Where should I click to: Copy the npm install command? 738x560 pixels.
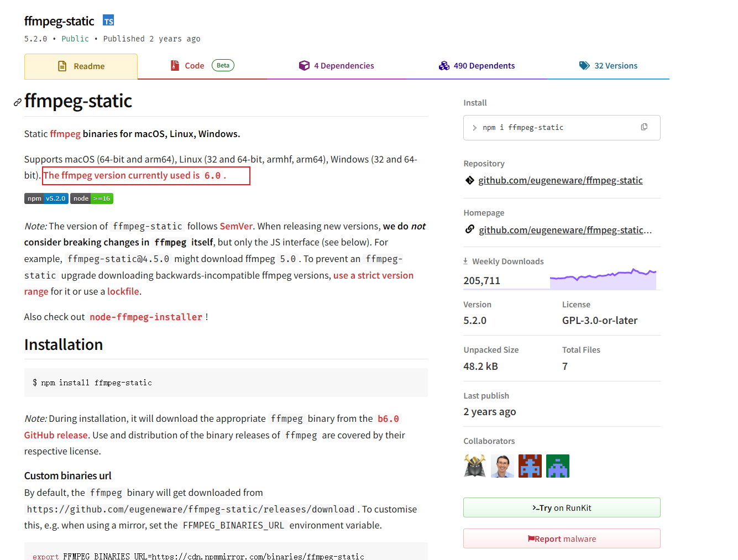643,127
